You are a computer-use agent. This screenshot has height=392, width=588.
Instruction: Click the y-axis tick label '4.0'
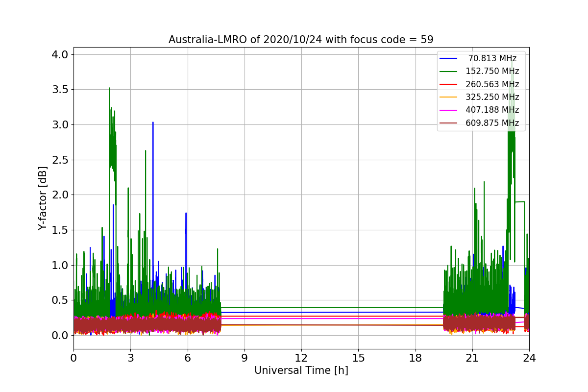pyautogui.click(x=60, y=54)
